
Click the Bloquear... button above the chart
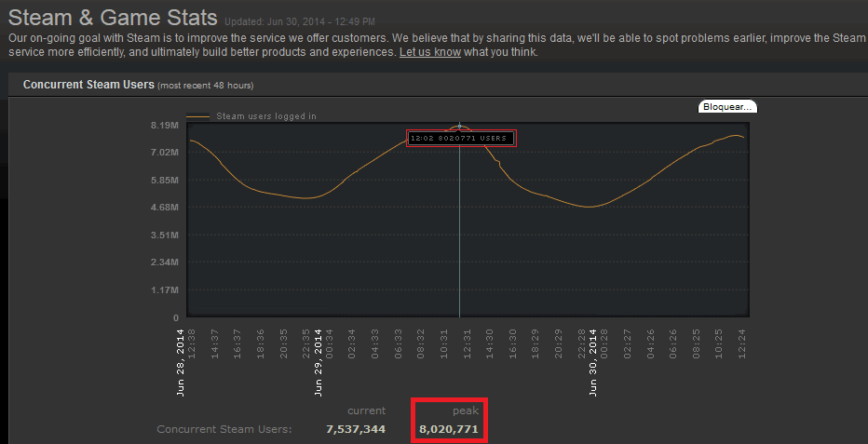coord(727,106)
